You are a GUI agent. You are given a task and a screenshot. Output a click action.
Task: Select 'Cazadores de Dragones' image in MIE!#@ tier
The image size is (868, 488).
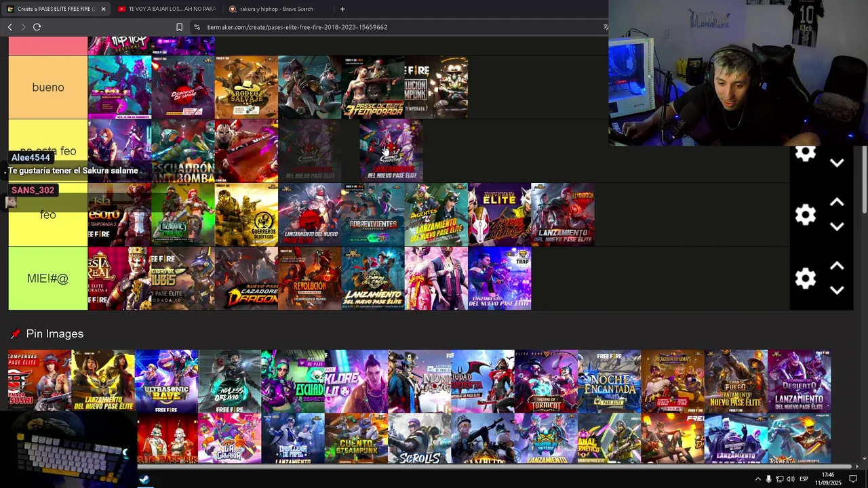[246, 279]
